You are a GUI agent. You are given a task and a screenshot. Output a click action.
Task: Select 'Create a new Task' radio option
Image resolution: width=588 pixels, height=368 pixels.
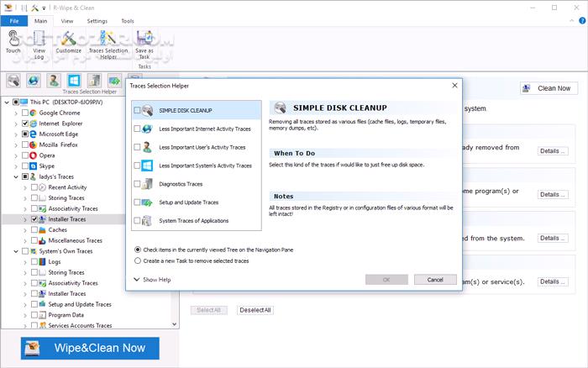click(x=138, y=261)
